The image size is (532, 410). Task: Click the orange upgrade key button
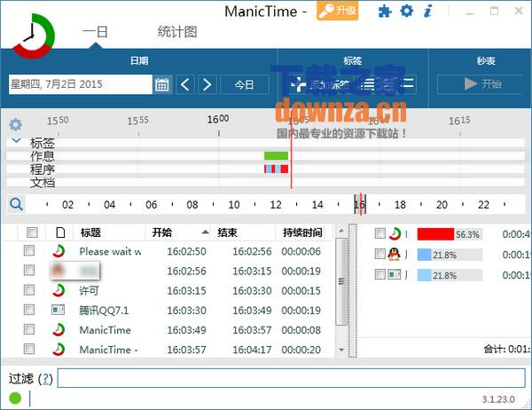pos(337,11)
